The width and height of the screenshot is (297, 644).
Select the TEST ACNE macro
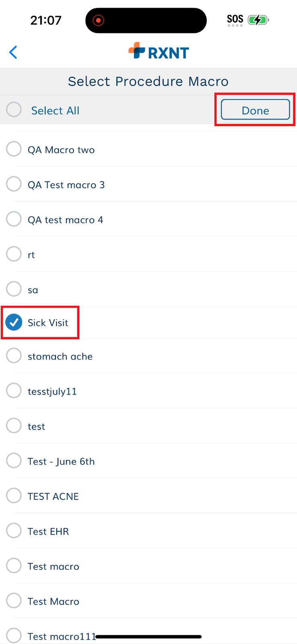pyautogui.click(x=148, y=495)
